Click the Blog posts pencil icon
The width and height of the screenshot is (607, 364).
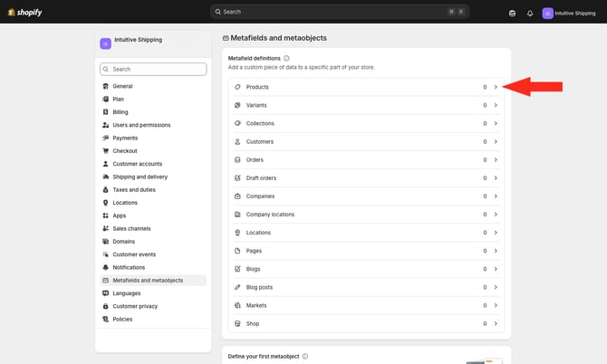(237, 287)
